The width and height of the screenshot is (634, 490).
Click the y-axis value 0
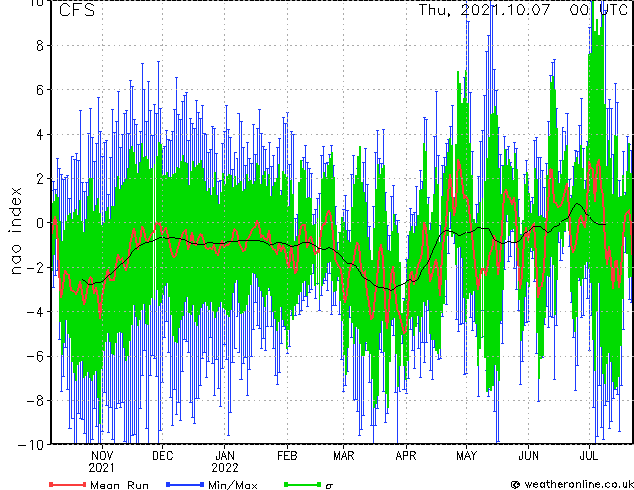(40, 223)
